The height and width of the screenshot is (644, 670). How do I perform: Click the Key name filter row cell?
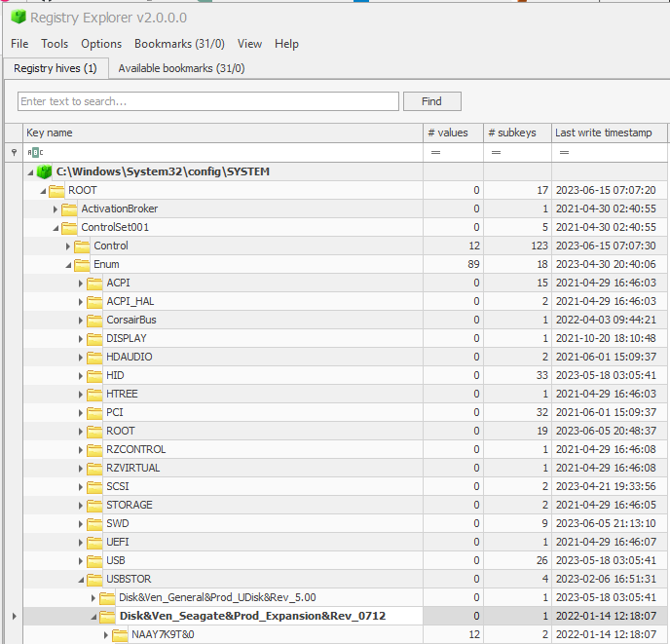(x=223, y=152)
